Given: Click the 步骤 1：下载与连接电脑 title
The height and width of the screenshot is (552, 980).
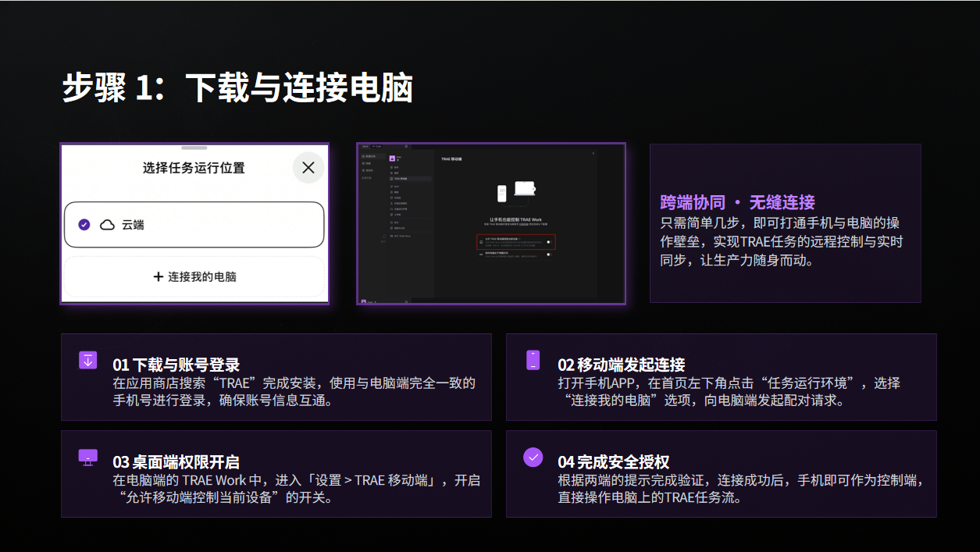Looking at the screenshot, I should tap(237, 89).
